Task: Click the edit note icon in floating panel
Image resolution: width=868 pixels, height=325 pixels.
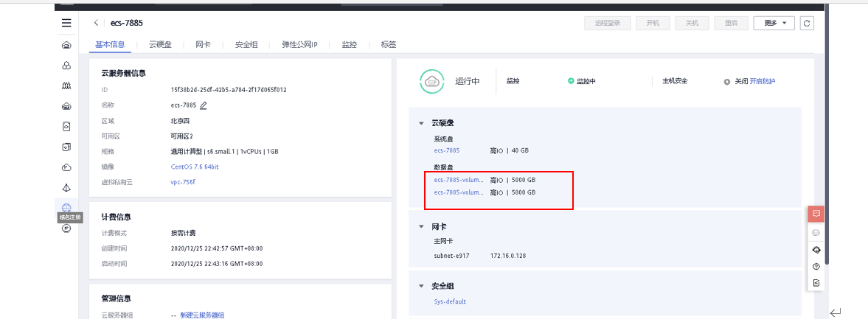Action: 816,283
